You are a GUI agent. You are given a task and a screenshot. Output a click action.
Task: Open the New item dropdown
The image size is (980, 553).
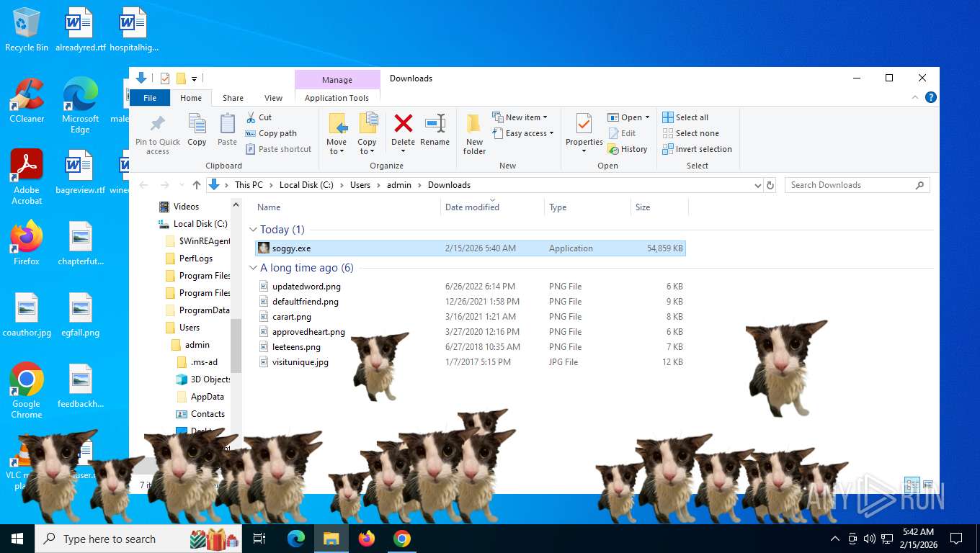pos(520,117)
